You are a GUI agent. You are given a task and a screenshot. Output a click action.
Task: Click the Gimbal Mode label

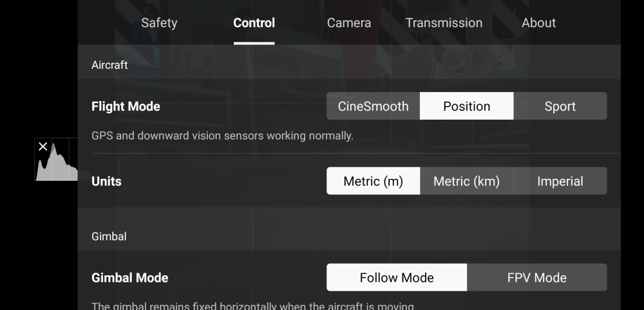pos(130,278)
